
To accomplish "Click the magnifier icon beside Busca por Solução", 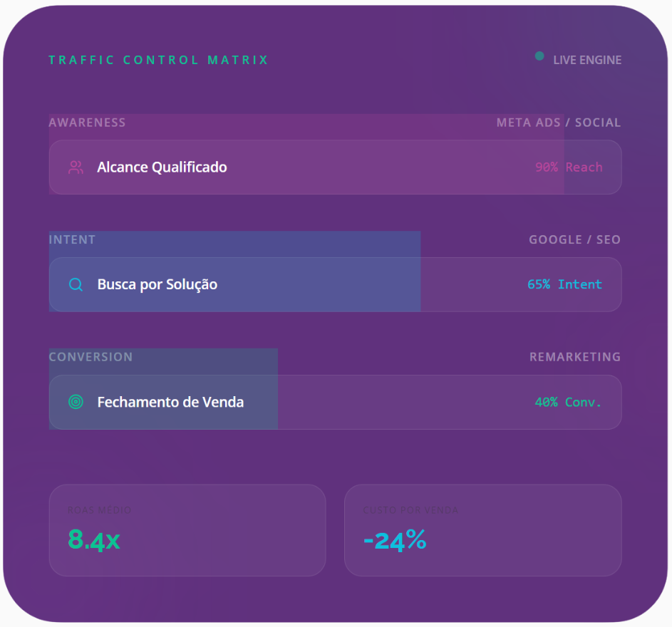I will pyautogui.click(x=76, y=285).
